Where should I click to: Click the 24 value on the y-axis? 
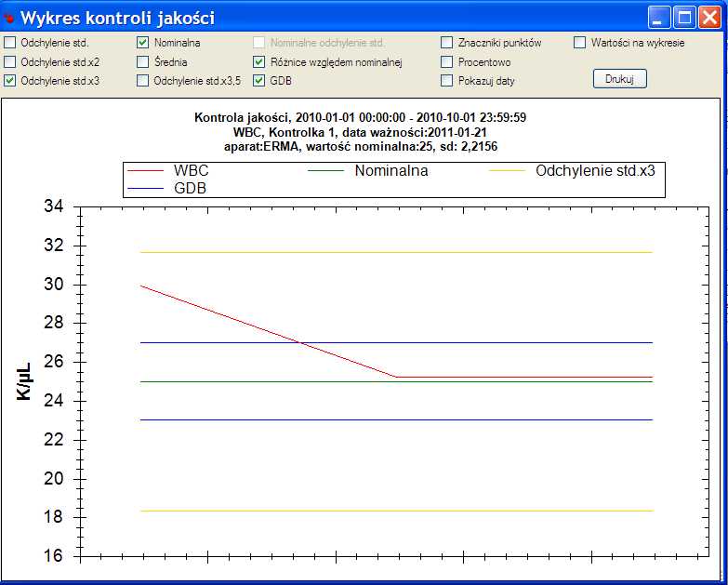[x=53, y=401]
